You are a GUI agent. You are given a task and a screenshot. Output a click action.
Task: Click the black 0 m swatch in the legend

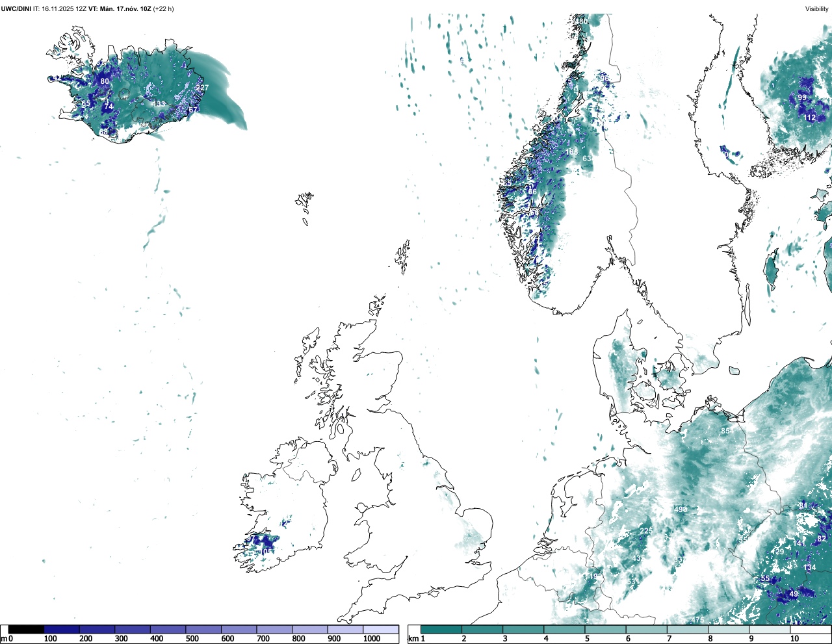click(26, 629)
